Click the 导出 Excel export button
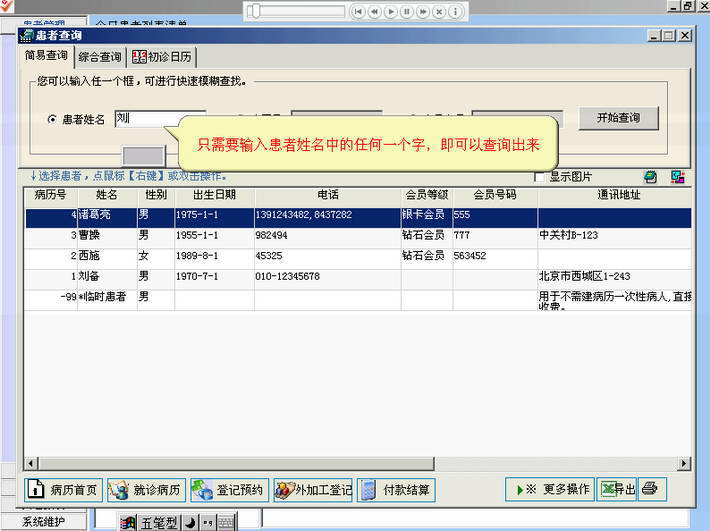 (x=617, y=489)
